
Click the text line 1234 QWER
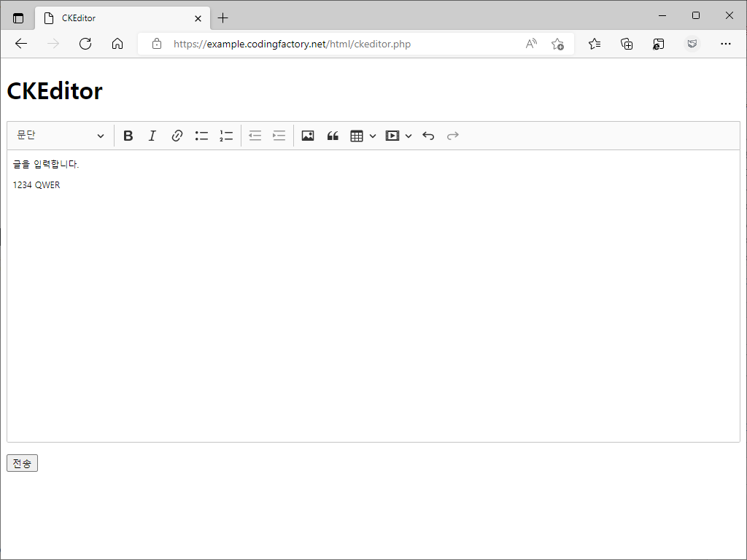[x=36, y=184]
